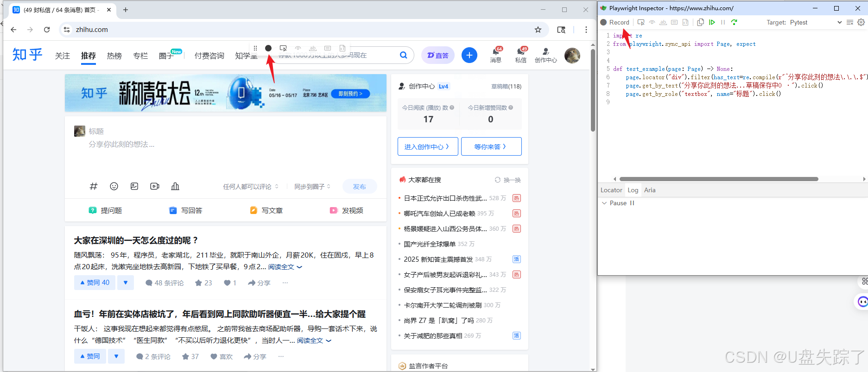The height and width of the screenshot is (372, 868).
Task: Click Assert text icon in Inspector toolbar
Action: point(663,22)
